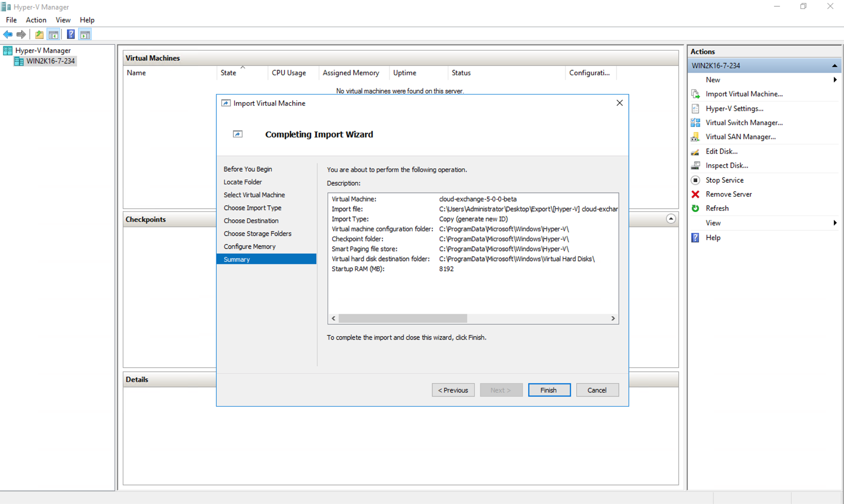The width and height of the screenshot is (844, 504).
Task: Click the Hyper-V Manager app icon in title bar
Action: point(6,7)
